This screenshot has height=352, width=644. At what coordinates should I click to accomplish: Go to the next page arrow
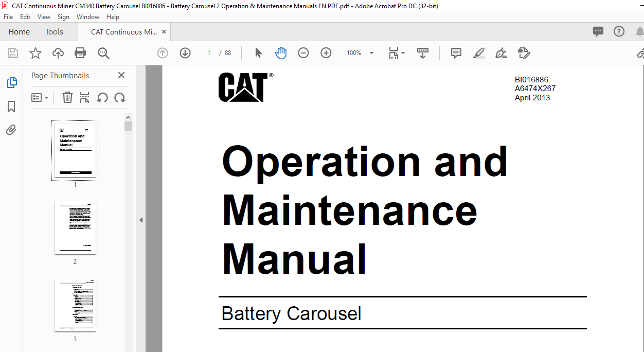pos(185,53)
